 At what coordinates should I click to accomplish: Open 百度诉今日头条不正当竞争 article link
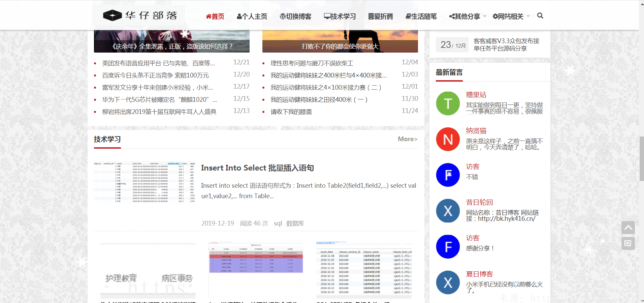point(156,75)
